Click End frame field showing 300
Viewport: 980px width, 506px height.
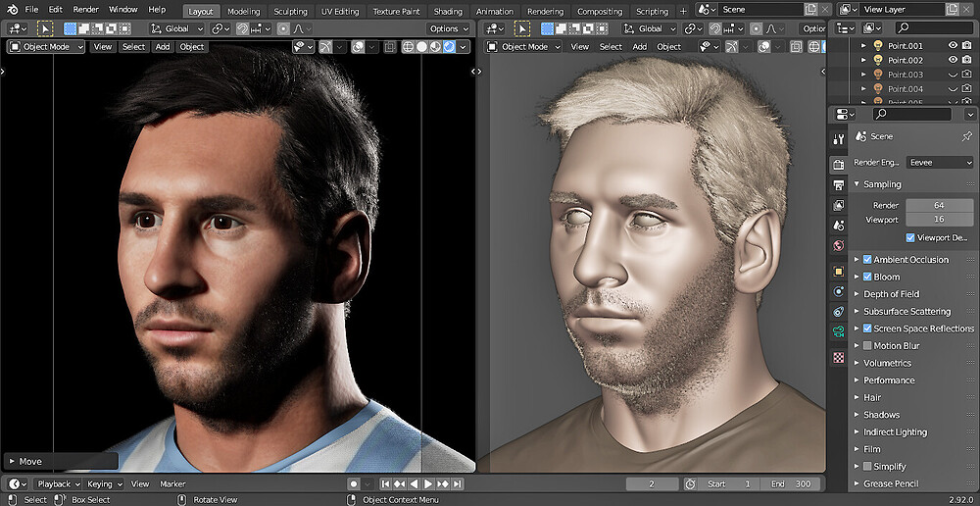[x=791, y=483]
